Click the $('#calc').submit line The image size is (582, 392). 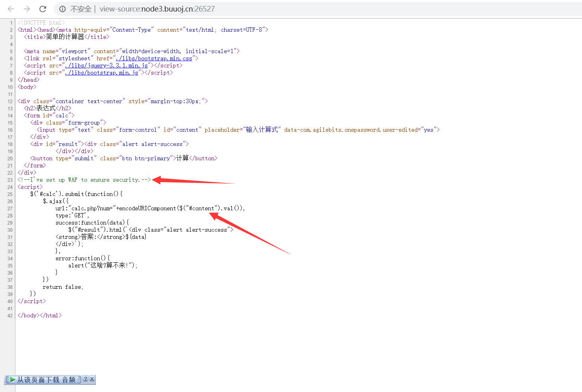(x=76, y=194)
